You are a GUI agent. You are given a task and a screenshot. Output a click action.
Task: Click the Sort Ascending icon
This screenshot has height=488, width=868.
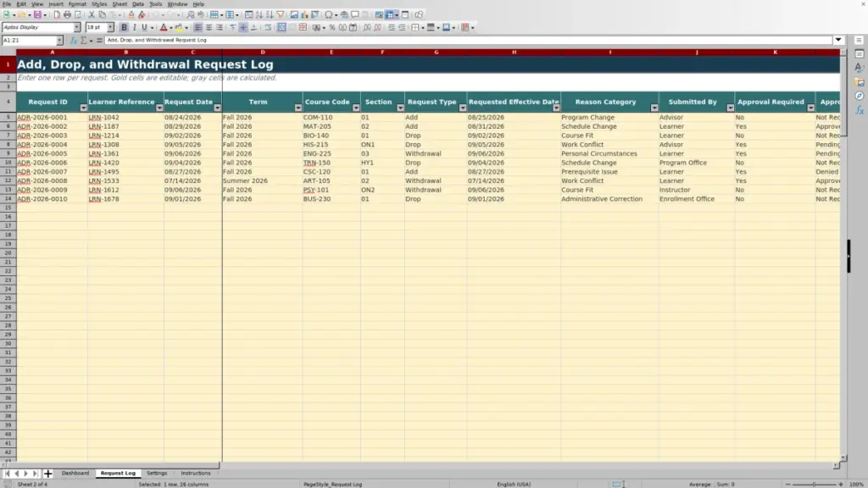pos(259,15)
